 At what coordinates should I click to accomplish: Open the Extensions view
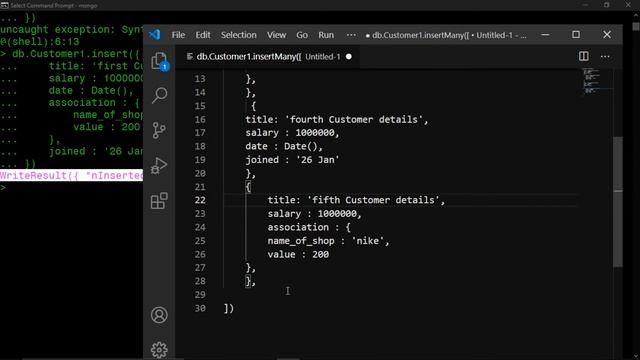pyautogui.click(x=159, y=200)
